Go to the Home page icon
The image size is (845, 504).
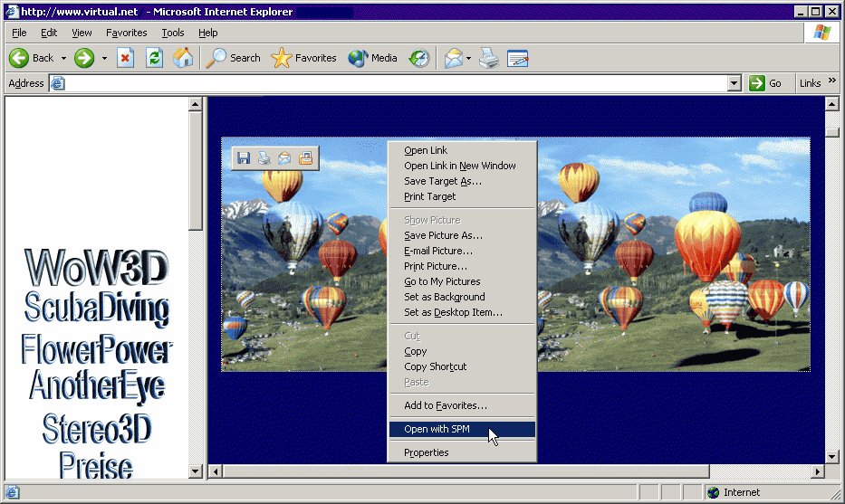183,58
